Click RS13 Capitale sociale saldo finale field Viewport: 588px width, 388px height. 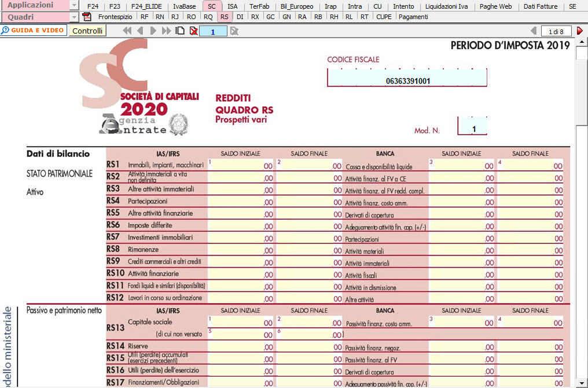[310, 322]
